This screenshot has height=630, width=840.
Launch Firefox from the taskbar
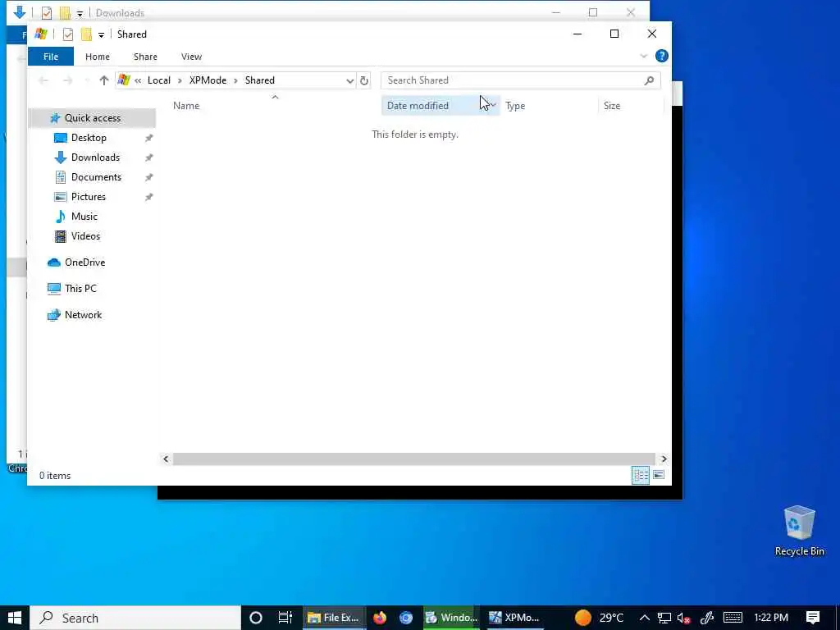tap(380, 618)
